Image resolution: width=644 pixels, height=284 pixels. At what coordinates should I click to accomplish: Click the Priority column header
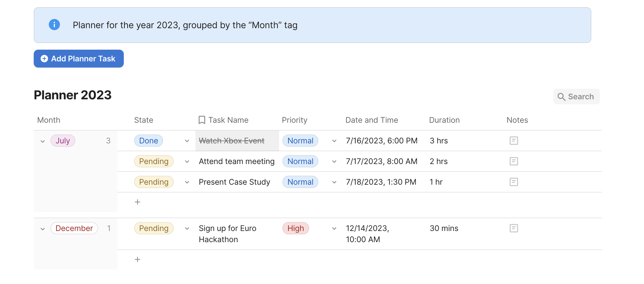[294, 120]
